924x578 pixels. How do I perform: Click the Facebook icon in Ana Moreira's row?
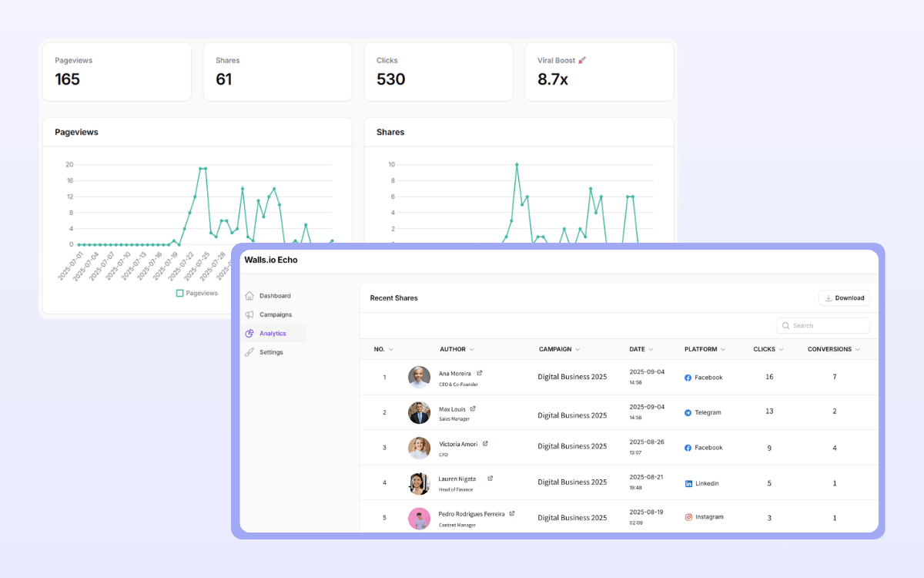[x=688, y=378]
